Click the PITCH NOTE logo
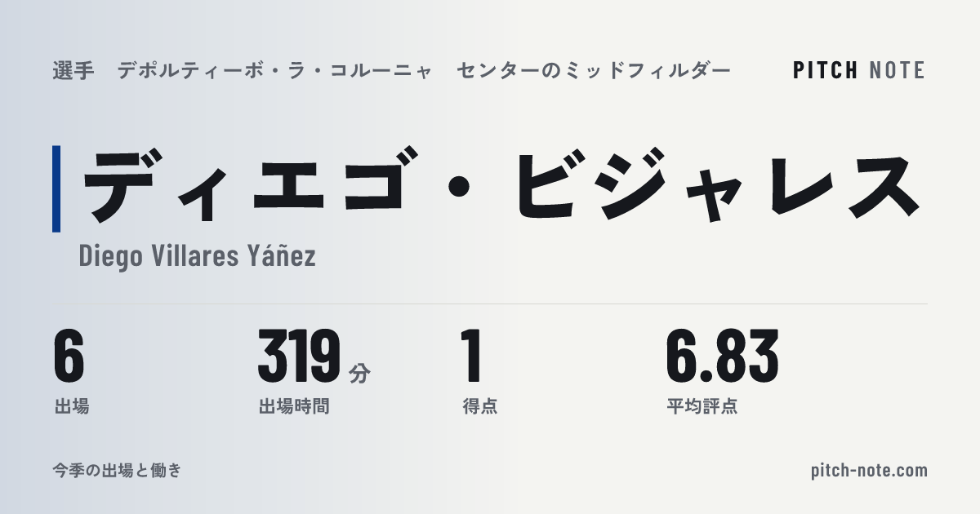This screenshot has height=514, width=980. coord(859,70)
